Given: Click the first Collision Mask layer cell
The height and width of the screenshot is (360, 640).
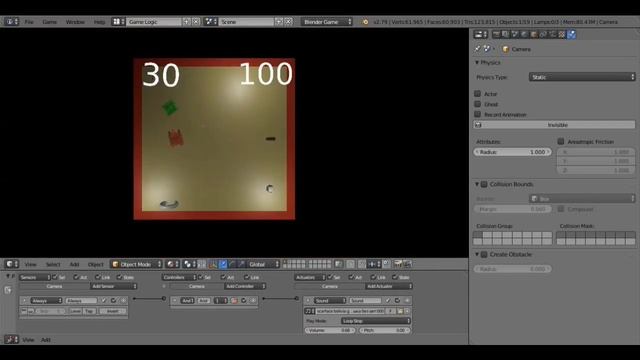Looking at the screenshot, I should click(561, 235).
